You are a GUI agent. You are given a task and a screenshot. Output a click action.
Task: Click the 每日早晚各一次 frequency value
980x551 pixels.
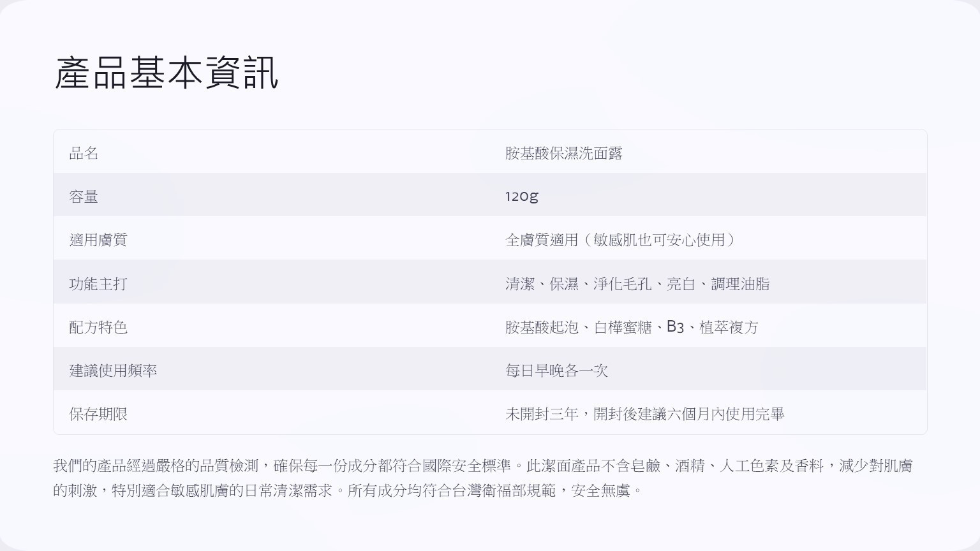(556, 371)
